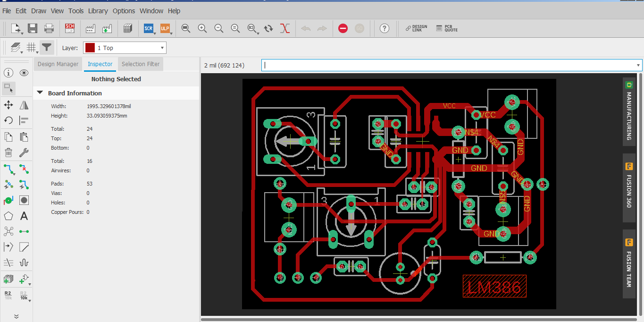The width and height of the screenshot is (644, 322).
Task: Toggle the Selection Filter funnel
Action: click(x=46, y=47)
